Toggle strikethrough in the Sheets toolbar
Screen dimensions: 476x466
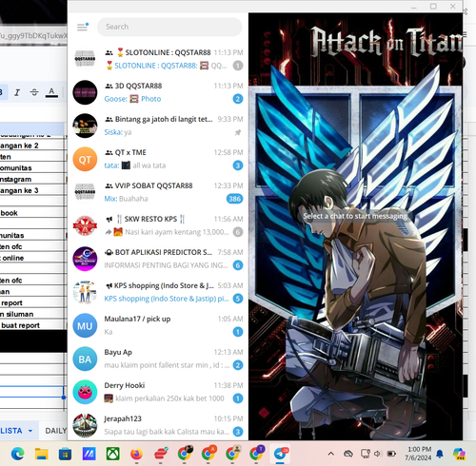(x=34, y=92)
